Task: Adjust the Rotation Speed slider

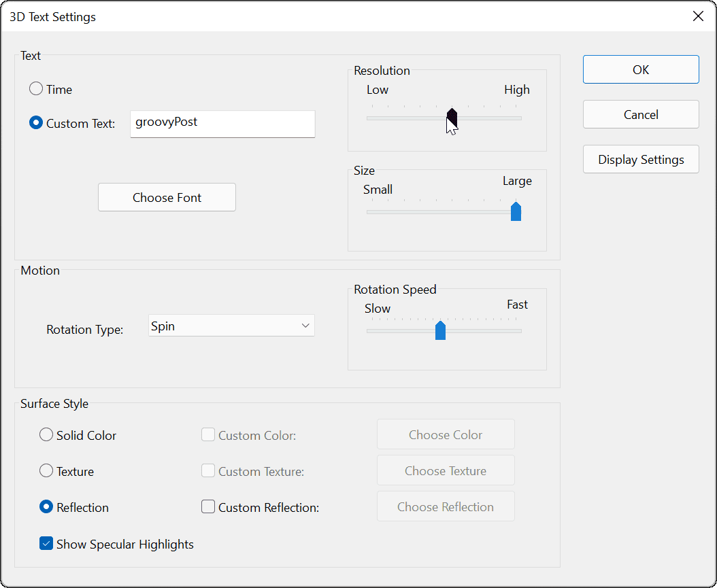Action: tap(439, 330)
